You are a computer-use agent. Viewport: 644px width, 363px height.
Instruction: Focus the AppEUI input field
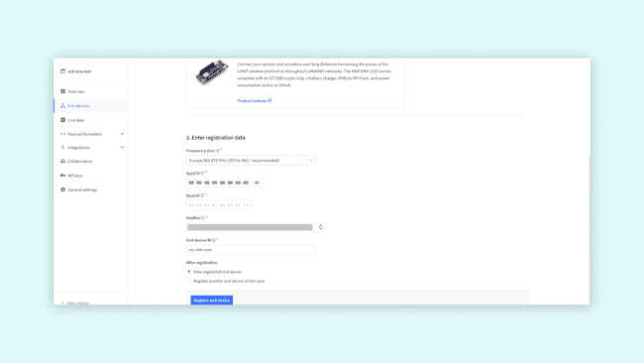coord(219,182)
